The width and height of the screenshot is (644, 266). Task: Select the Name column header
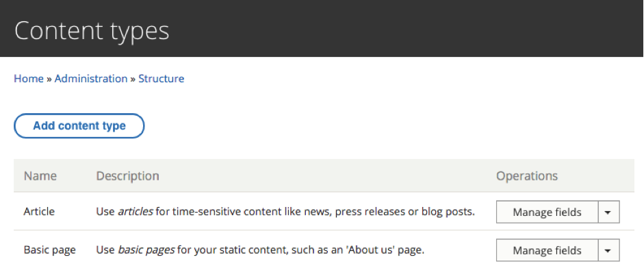40,176
